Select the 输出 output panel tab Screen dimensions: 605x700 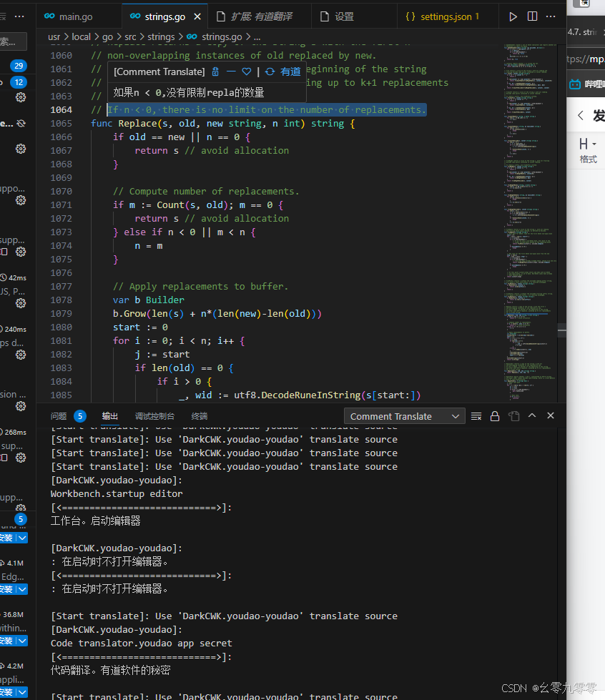[110, 416]
